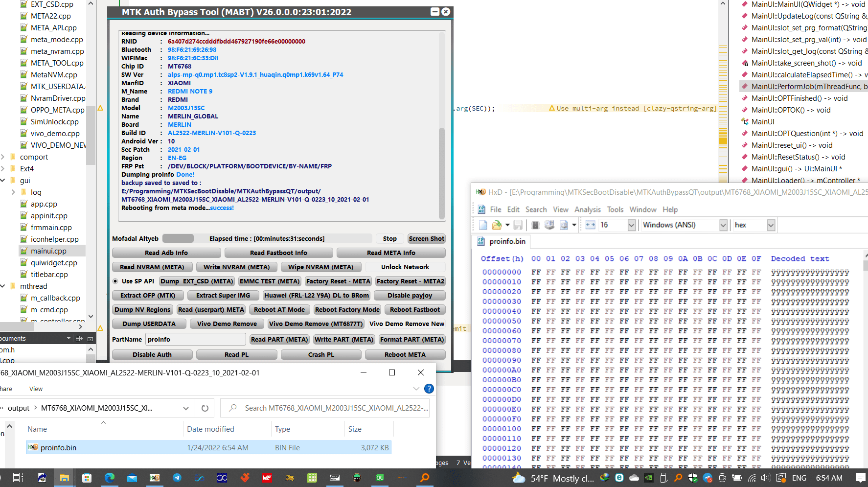Sort File Explorer by Date modified column
The image size is (868, 487).
[210, 429]
